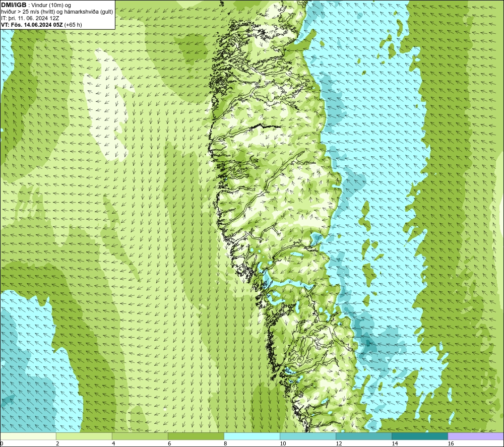
Task: Click the legend label '4'
Action: pyautogui.click(x=113, y=443)
